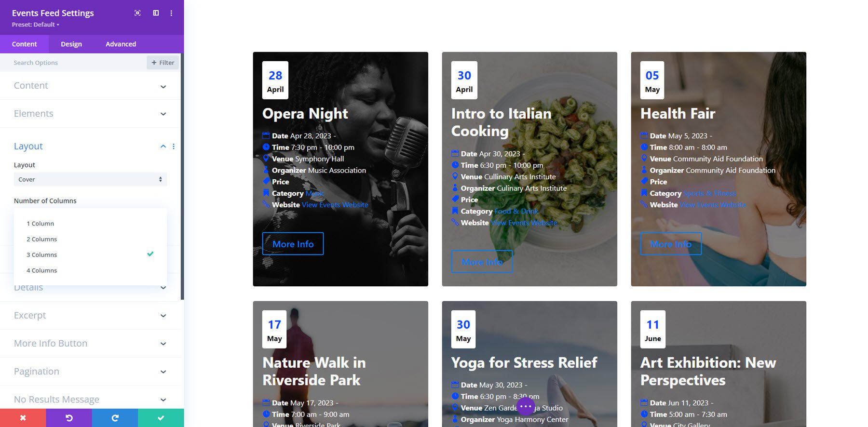The image size is (868, 427).
Task: Switch to the Advanced tab
Action: 121,44
